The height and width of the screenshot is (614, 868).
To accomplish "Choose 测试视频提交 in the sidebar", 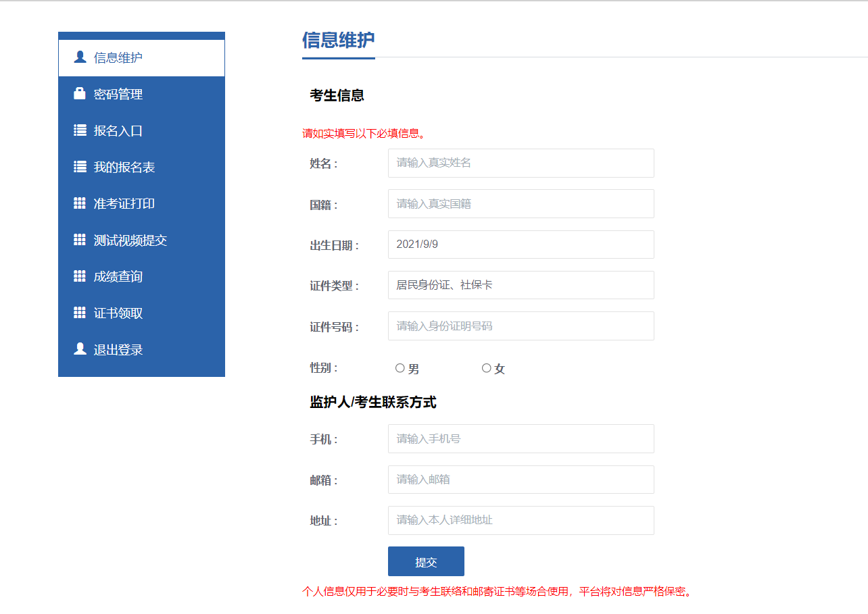I will click(141, 240).
